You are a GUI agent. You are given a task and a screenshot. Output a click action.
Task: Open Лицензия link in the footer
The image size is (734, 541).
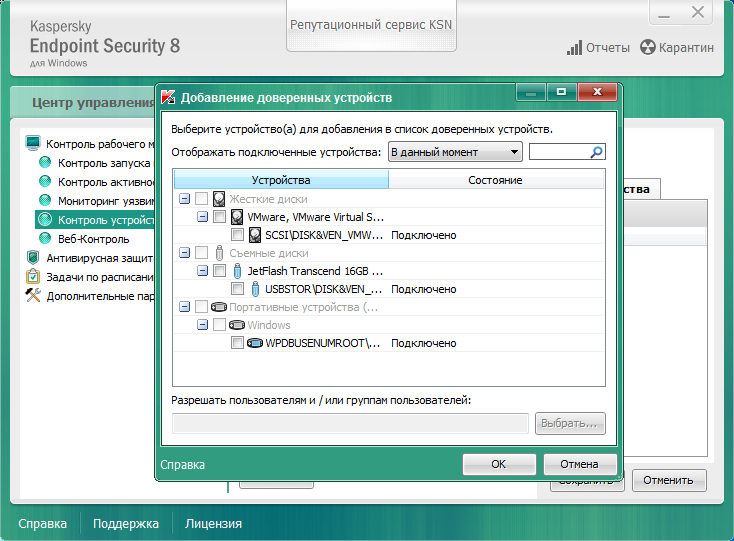pyautogui.click(x=213, y=523)
